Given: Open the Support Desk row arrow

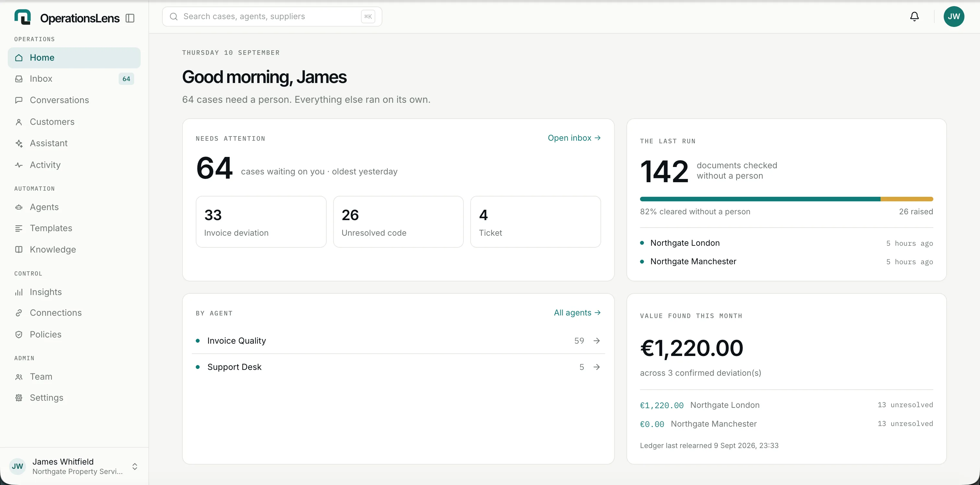Looking at the screenshot, I should point(597,367).
